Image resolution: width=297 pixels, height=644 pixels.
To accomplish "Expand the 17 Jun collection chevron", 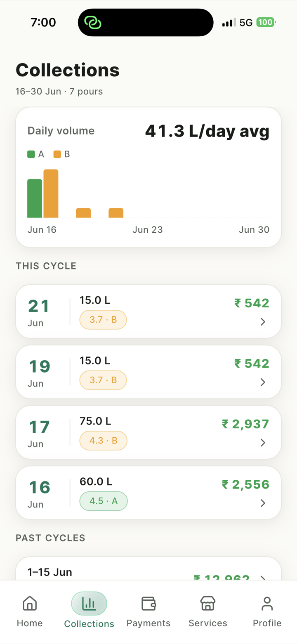I will click(263, 443).
